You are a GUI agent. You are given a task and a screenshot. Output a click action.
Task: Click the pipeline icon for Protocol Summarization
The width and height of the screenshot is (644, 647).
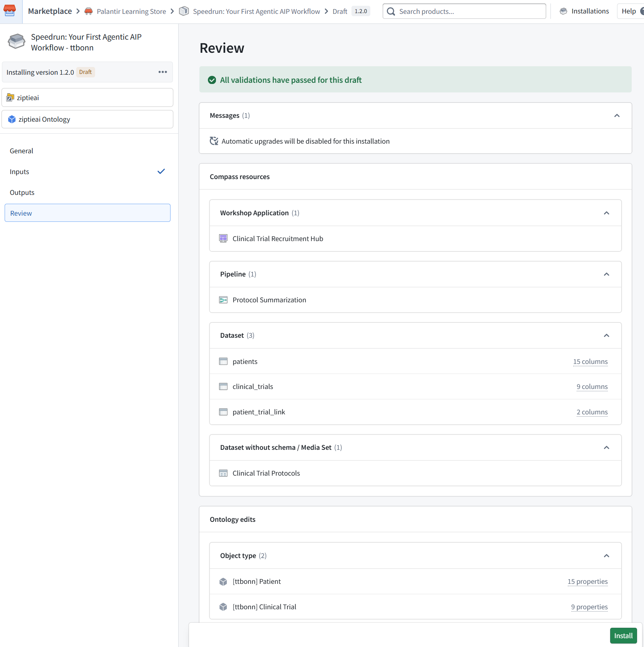(223, 300)
